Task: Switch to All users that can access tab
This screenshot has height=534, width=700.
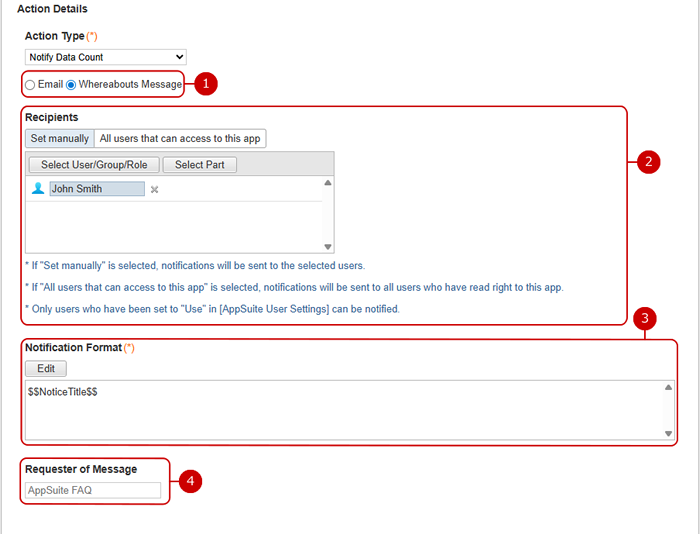Action: [180, 139]
